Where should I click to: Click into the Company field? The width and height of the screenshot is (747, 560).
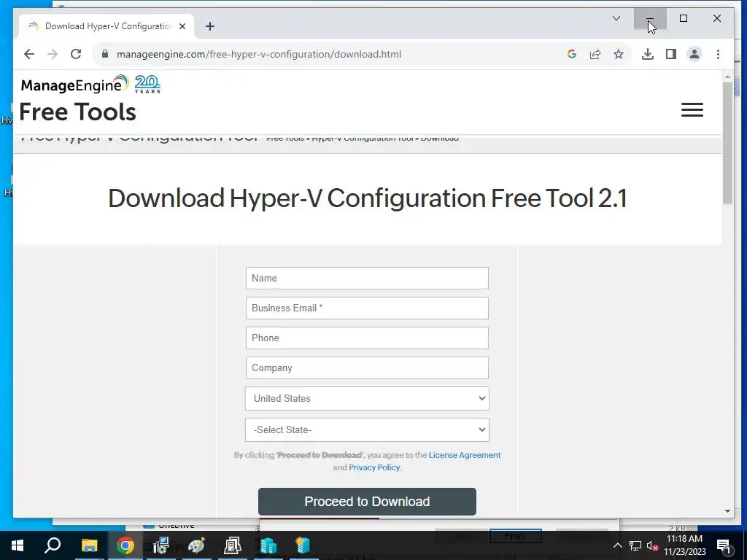pos(367,368)
